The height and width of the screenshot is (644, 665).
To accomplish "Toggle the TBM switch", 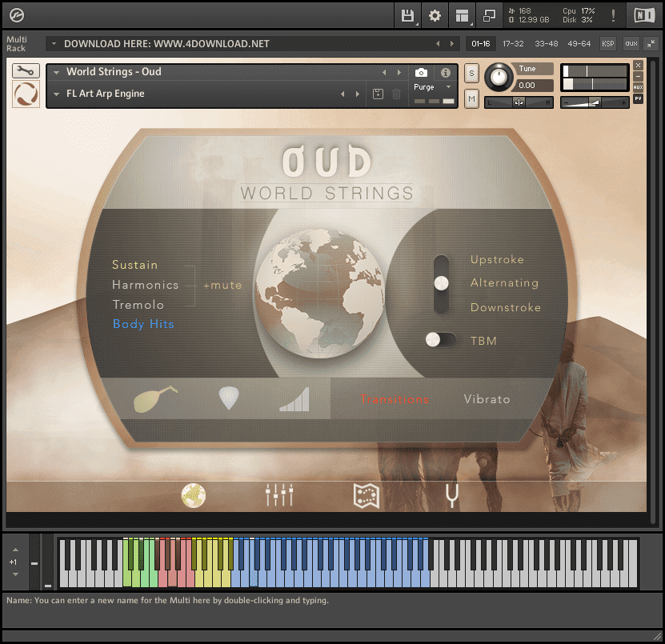I will [x=440, y=339].
